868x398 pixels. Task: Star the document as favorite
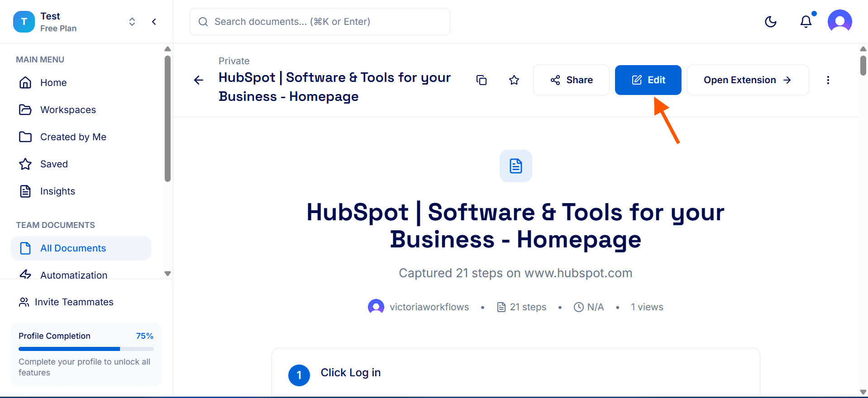[514, 80]
